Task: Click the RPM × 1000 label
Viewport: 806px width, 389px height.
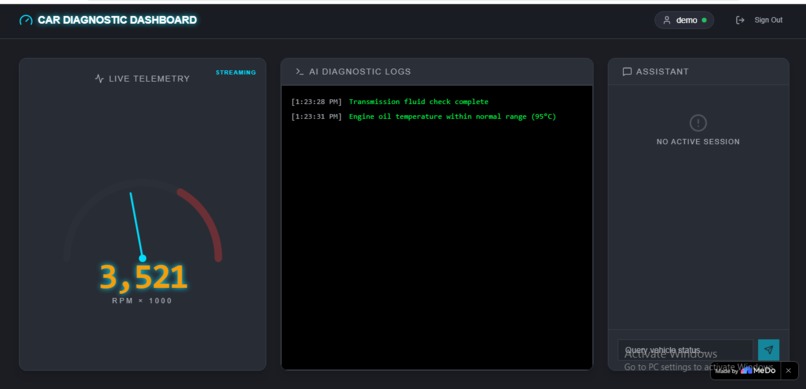Action: (142, 301)
